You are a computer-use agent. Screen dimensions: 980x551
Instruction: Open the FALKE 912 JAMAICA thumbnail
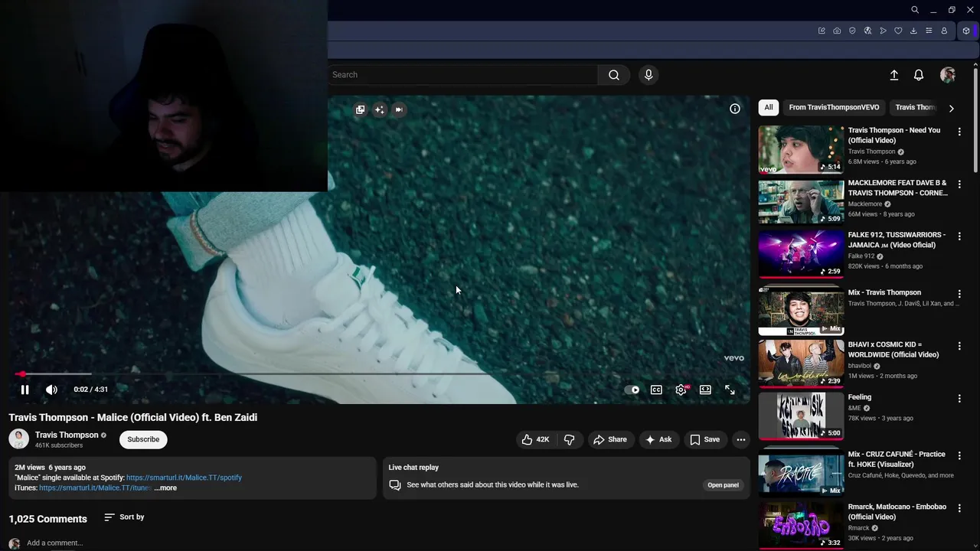pyautogui.click(x=801, y=254)
